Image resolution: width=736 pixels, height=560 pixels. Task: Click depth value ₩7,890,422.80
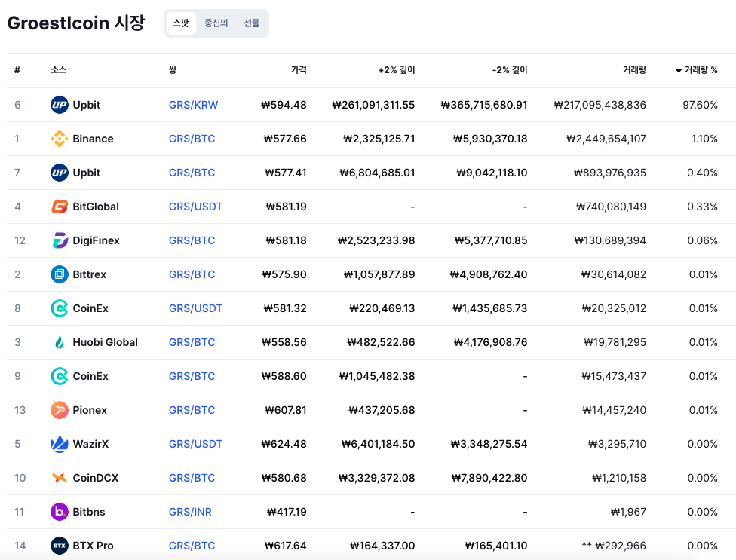pos(489,478)
